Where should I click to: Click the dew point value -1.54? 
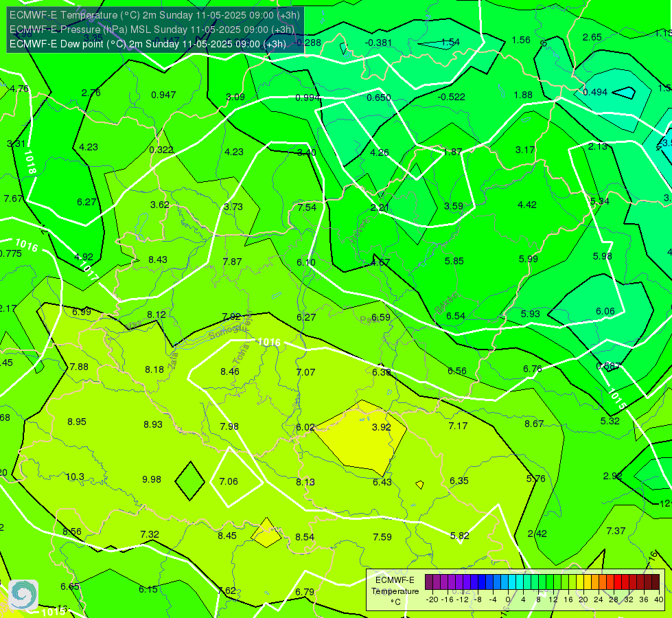point(449,42)
